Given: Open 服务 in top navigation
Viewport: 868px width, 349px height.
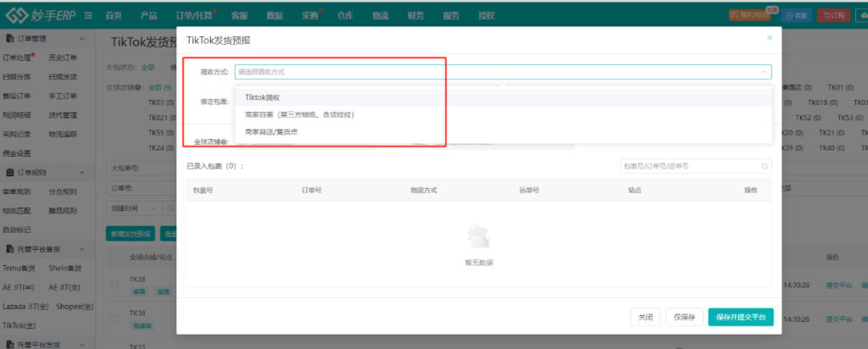Looking at the screenshot, I should point(451,15).
